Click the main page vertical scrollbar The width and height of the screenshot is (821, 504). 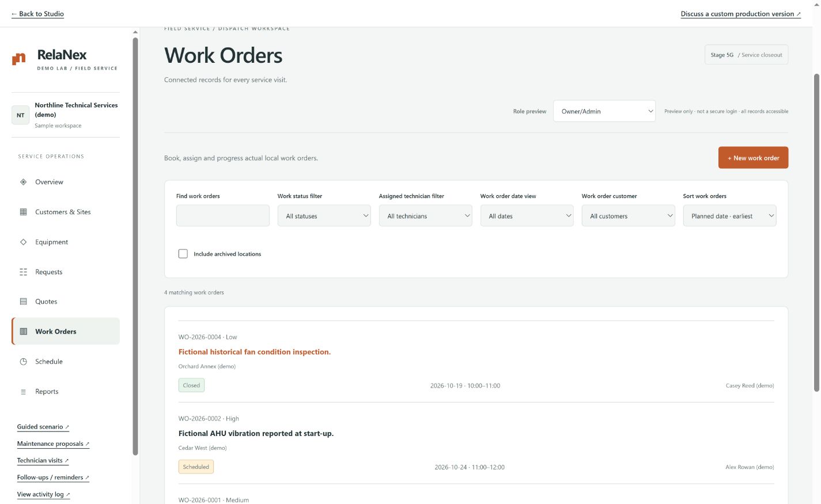point(816,233)
